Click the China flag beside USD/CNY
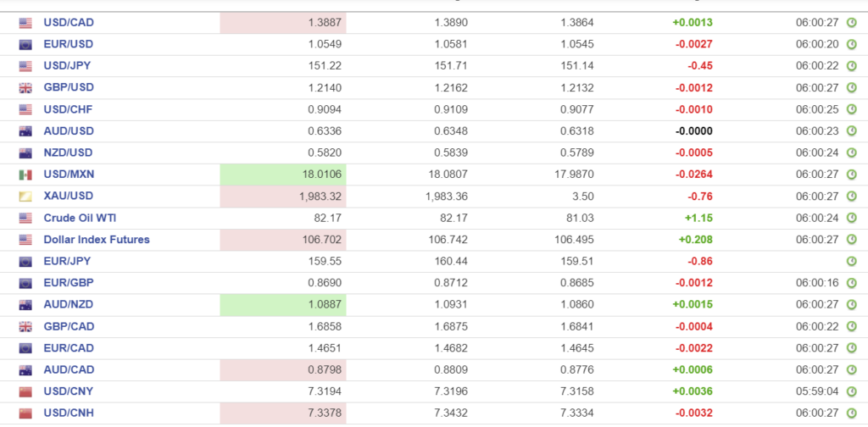Screen dimensions: 868x427 pyautogui.click(x=25, y=391)
